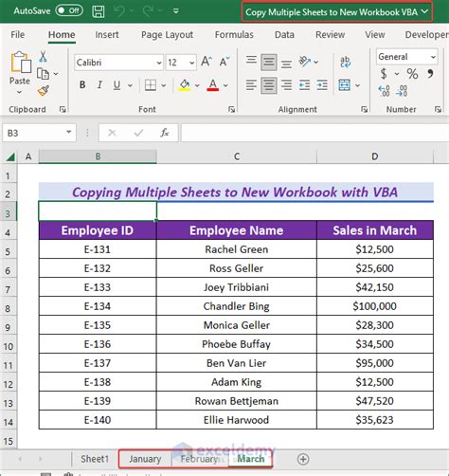Select the January sheet tab

145,459
